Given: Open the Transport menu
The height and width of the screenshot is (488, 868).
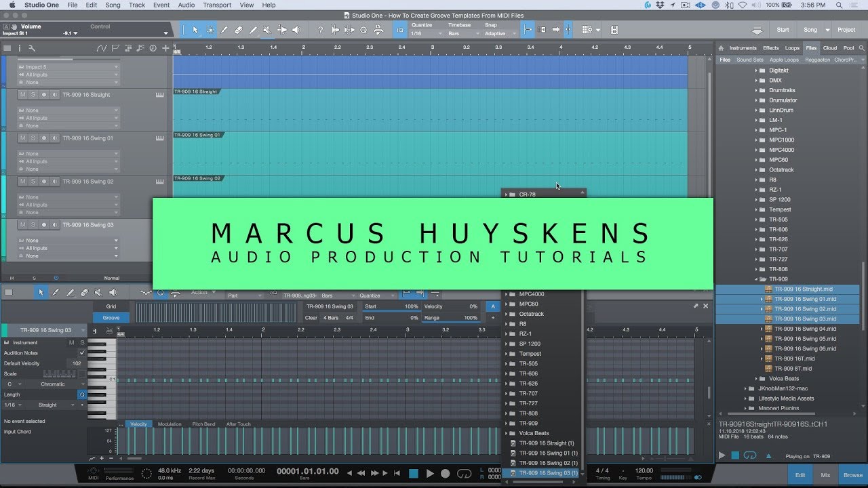Looking at the screenshot, I should coord(217,5).
